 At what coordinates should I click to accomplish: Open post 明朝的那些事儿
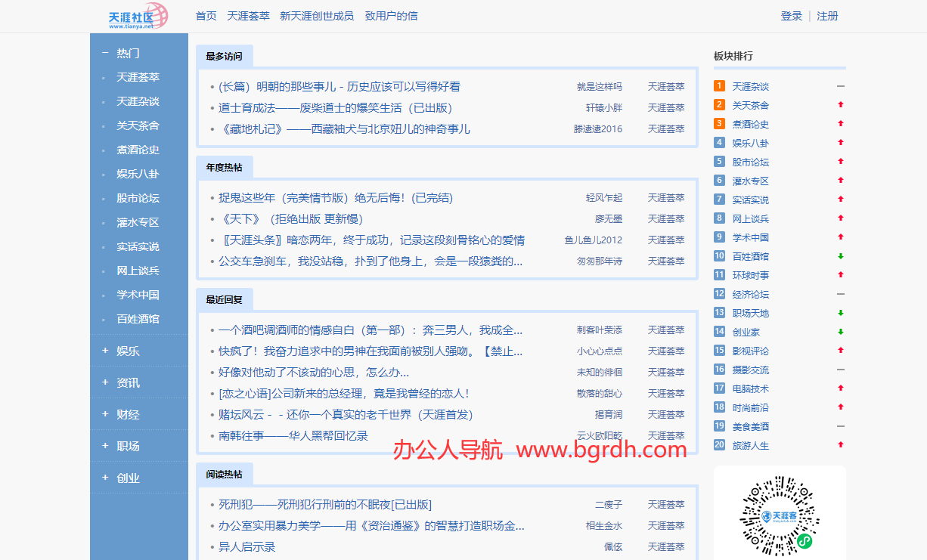339,87
